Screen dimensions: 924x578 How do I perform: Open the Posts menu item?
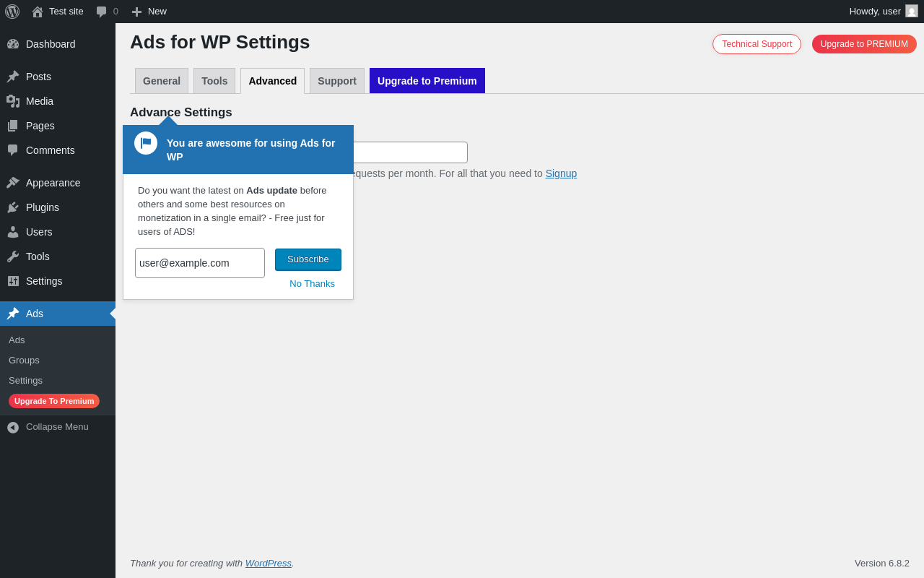pyautogui.click(x=58, y=77)
